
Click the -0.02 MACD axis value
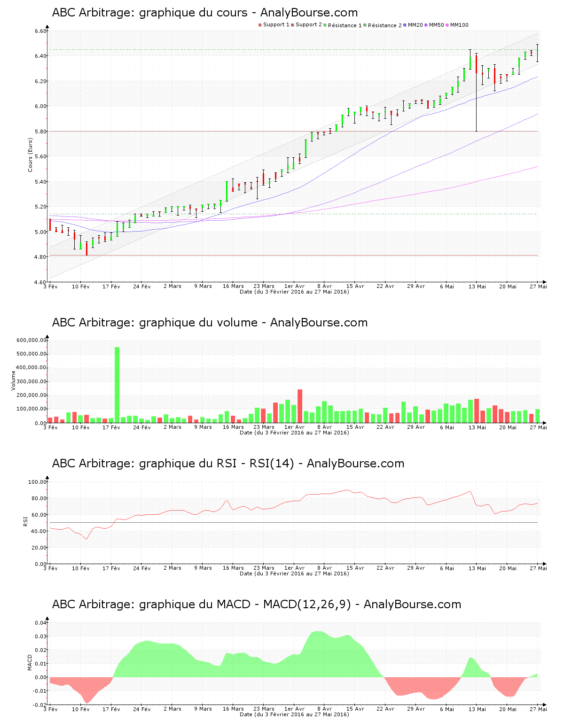[40, 705]
